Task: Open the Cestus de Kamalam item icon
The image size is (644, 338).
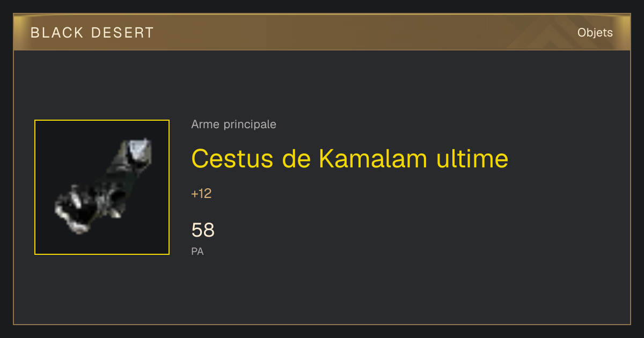Action: coord(102,187)
